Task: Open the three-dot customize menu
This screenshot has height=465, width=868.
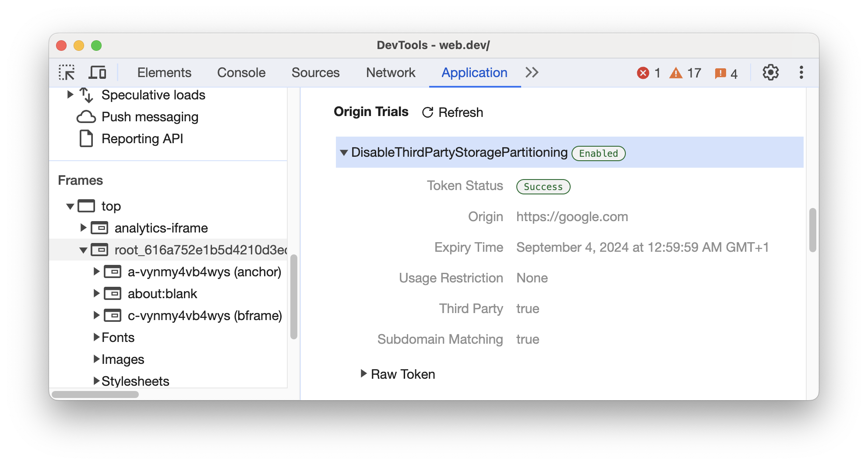Action: point(801,72)
